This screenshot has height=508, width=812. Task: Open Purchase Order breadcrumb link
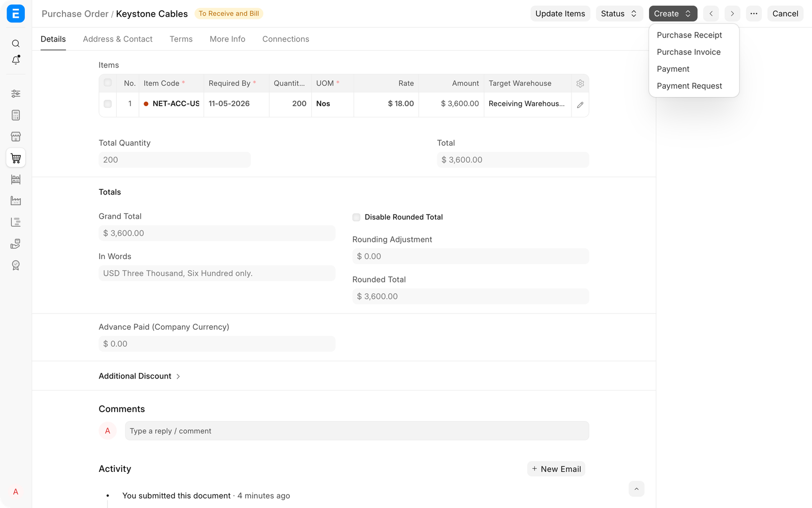tap(75, 14)
